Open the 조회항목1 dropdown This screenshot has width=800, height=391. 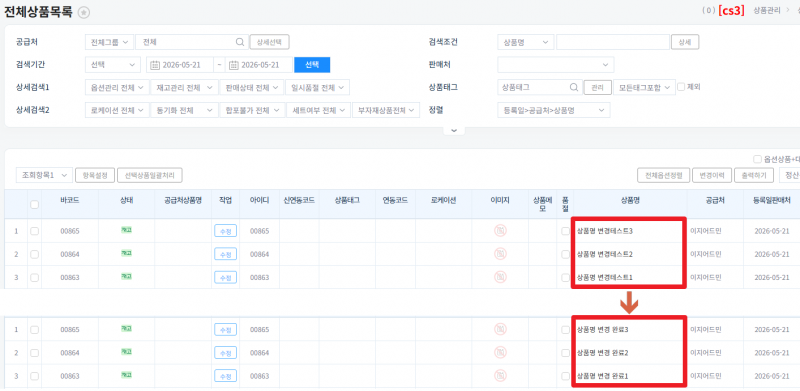pos(44,175)
